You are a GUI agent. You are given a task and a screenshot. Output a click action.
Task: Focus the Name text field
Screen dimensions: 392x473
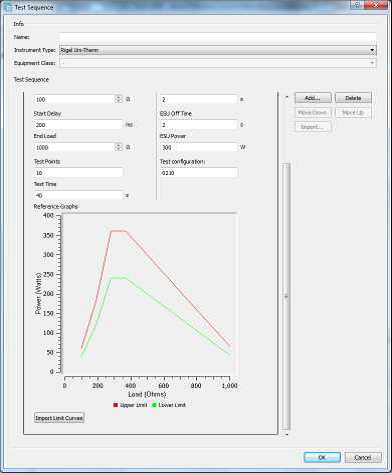[218, 37]
